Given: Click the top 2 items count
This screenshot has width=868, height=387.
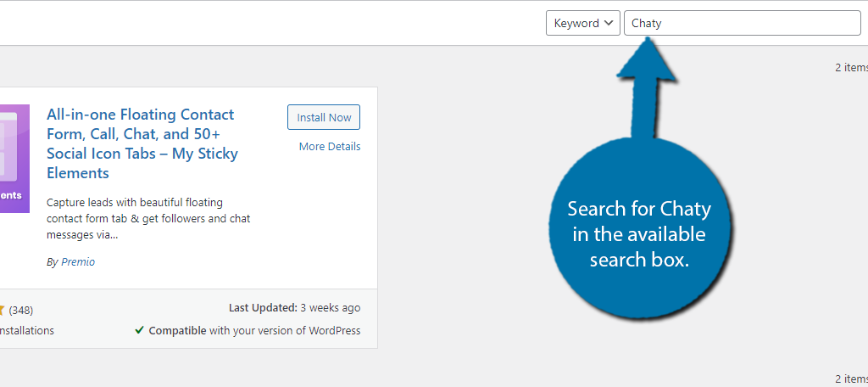Looking at the screenshot, I should pyautogui.click(x=850, y=68).
